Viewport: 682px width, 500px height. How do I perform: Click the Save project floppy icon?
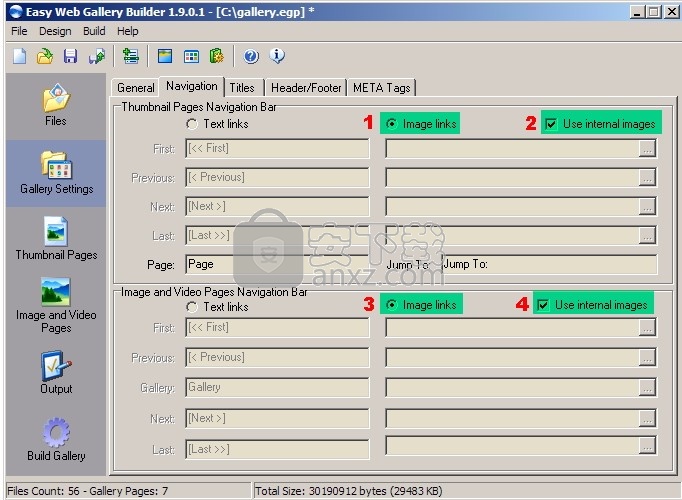pos(70,56)
